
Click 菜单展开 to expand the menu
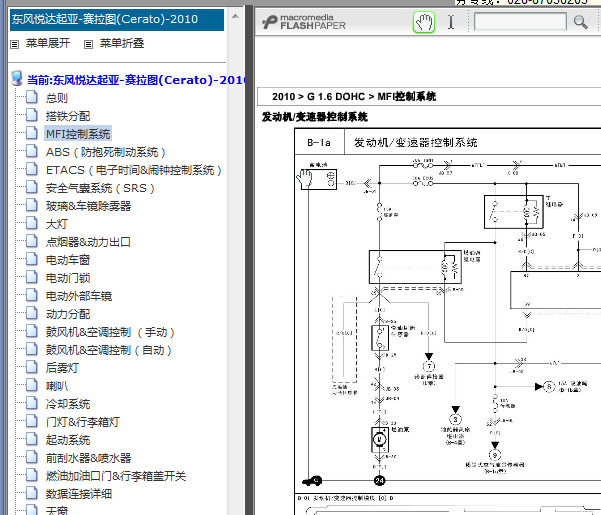[48, 43]
